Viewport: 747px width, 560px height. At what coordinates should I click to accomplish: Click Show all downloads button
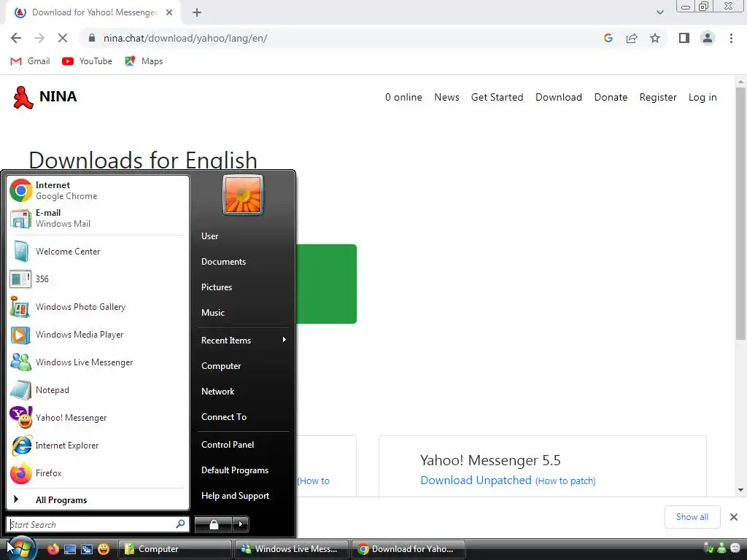click(x=692, y=517)
